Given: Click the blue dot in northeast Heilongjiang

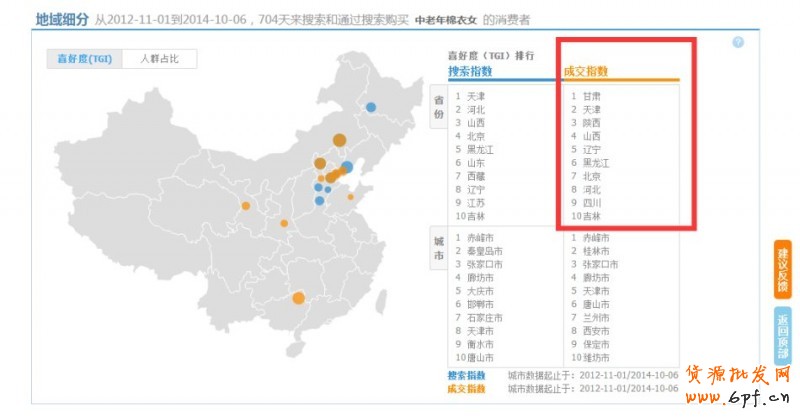Looking at the screenshot, I should pyautogui.click(x=371, y=107).
